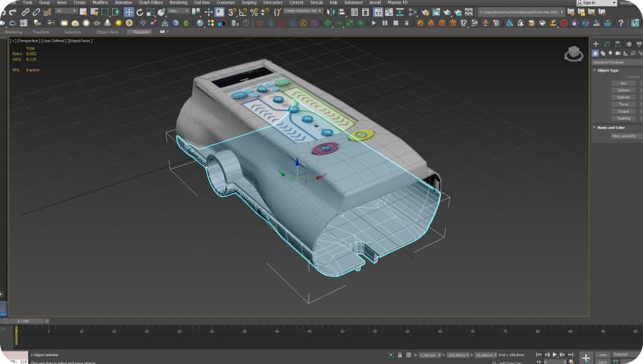Click the Sphere primitive button
Image resolution: width=643 pixels, height=364 pixels.
coord(623,90)
